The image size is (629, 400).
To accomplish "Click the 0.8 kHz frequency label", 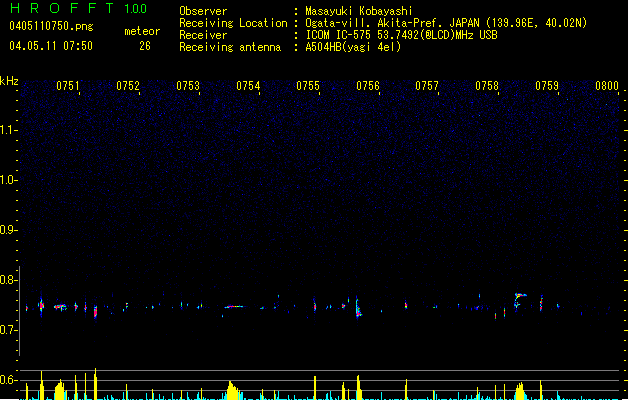I will pyautogui.click(x=8, y=280).
